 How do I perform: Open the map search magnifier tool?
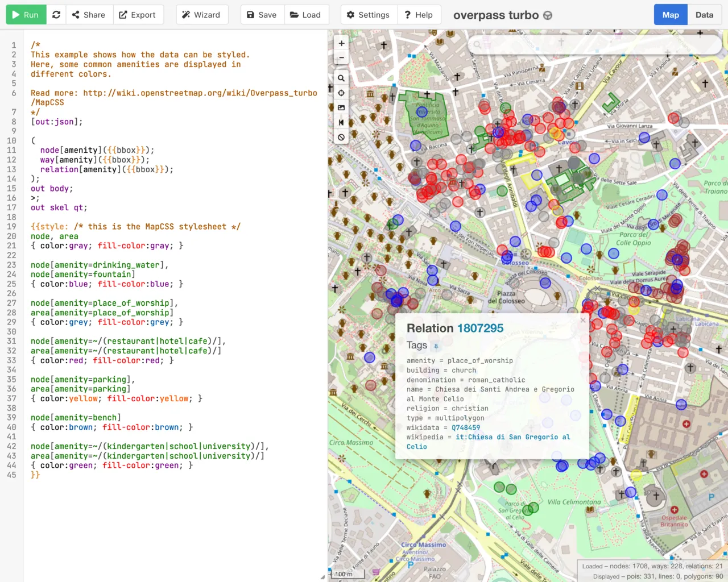tap(341, 78)
